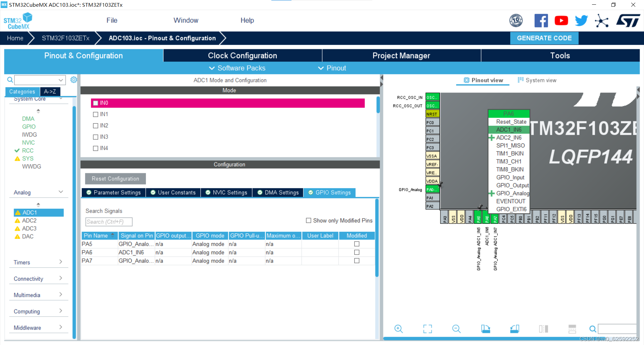Click the search magnifier in categories panel
This screenshot has height=345, width=644.
click(10, 80)
